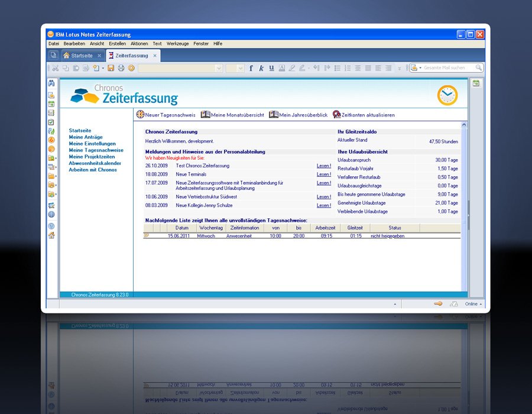The height and width of the screenshot is (414, 532).
Task: Toggle underline formatting button u
Action: (271, 68)
